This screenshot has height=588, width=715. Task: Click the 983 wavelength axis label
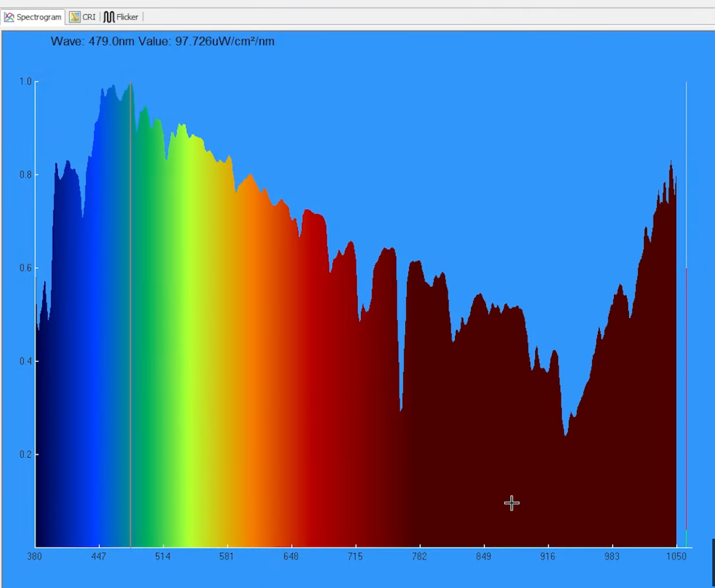click(612, 556)
